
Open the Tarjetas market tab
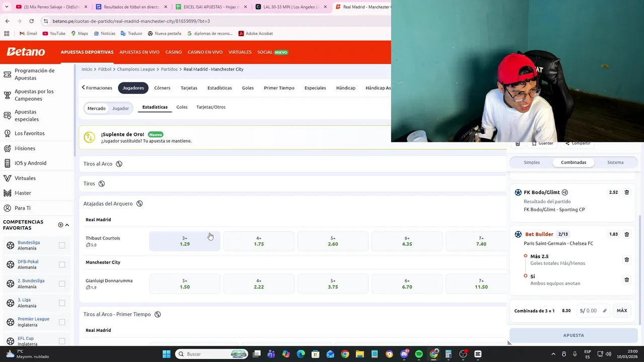click(189, 88)
